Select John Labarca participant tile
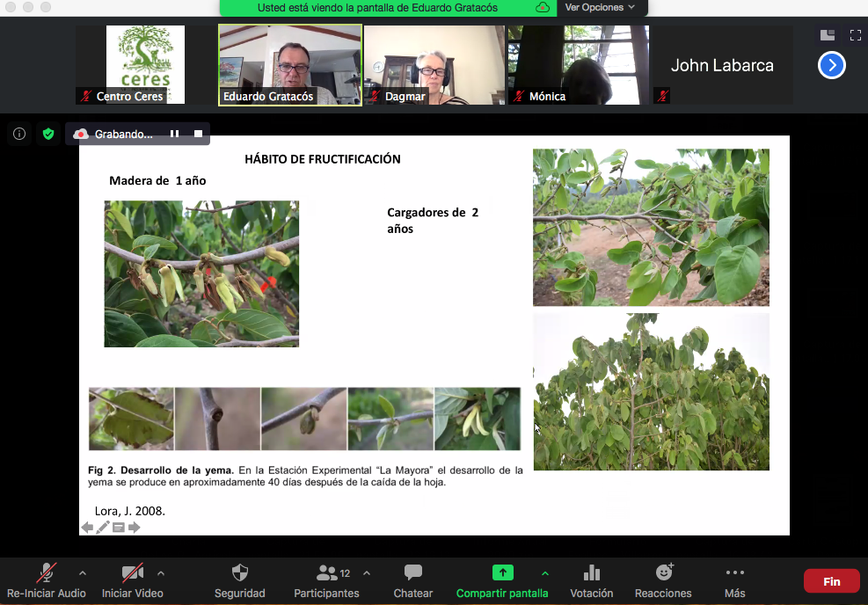The width and height of the screenshot is (868, 605). tap(722, 65)
